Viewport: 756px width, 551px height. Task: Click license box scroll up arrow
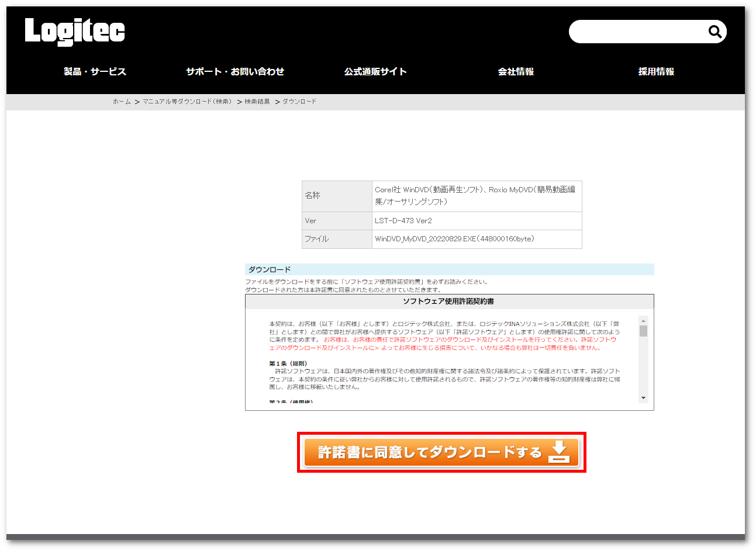point(643,321)
